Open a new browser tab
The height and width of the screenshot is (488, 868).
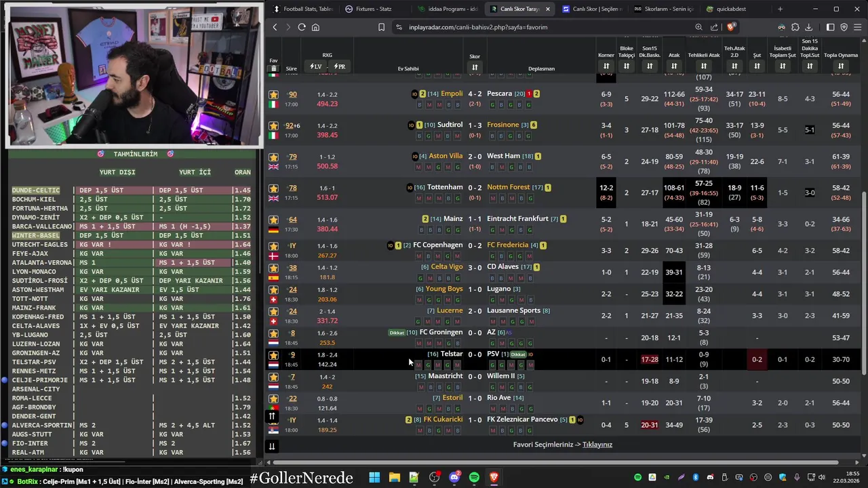coord(780,9)
